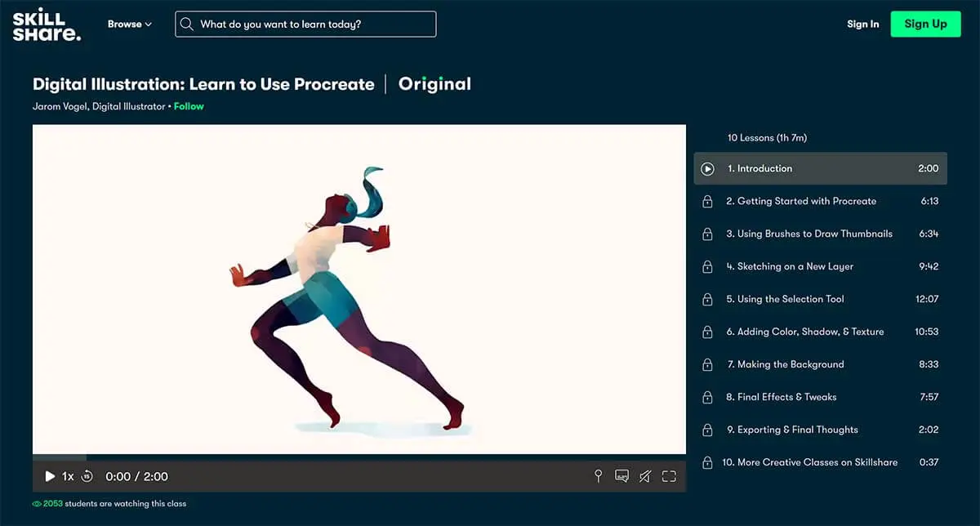Screen dimensions: 980x526
Task: Focus the 'What do you want to learn today?' field
Action: point(305,25)
